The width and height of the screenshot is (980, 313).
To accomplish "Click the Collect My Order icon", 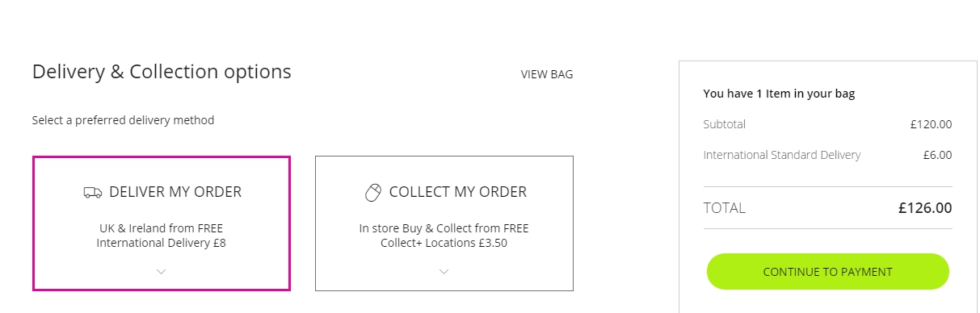I will coord(372,193).
